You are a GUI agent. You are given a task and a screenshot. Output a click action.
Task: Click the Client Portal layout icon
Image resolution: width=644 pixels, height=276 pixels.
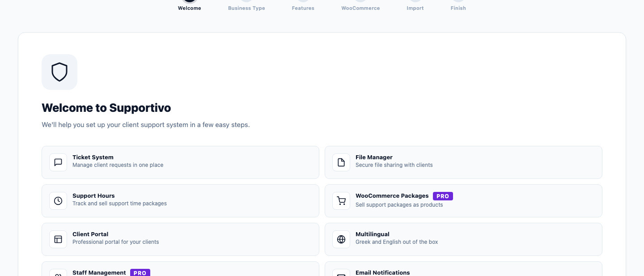pyautogui.click(x=58, y=239)
